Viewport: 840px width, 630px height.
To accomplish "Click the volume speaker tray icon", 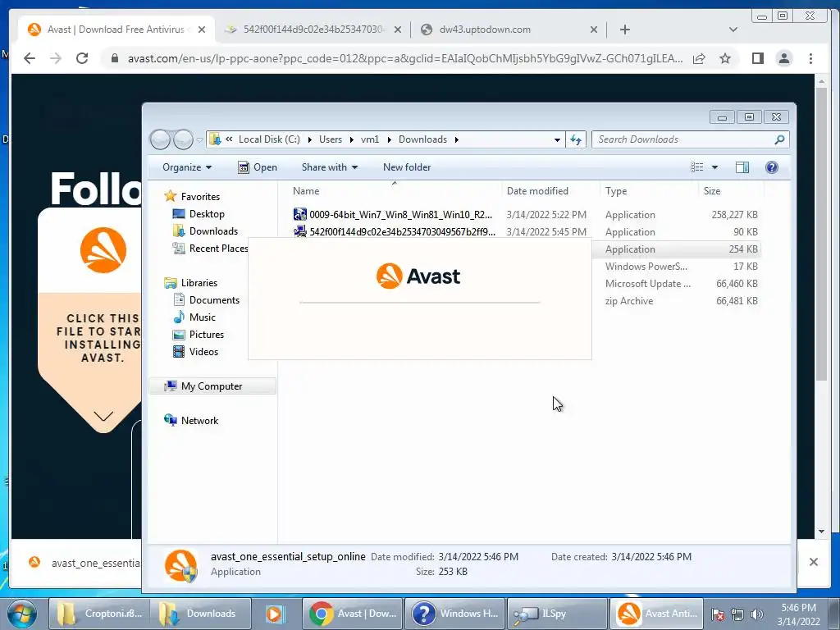I will [757, 614].
